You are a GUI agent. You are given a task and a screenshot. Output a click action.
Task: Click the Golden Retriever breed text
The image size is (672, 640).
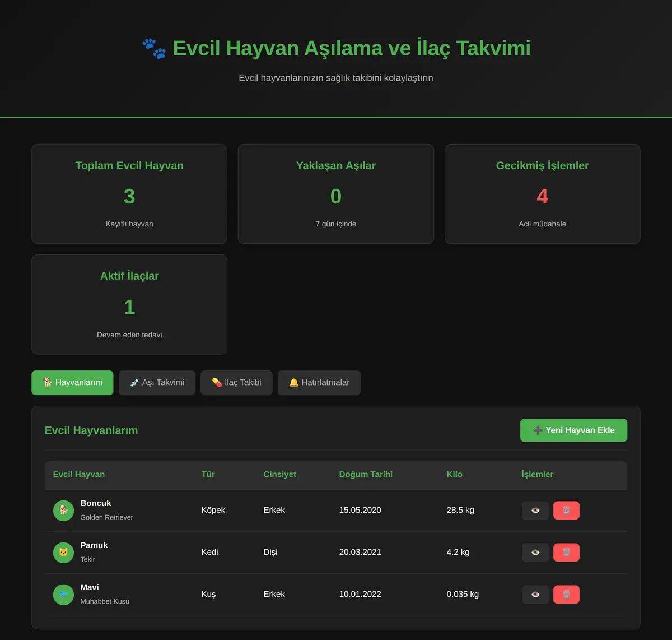(107, 517)
